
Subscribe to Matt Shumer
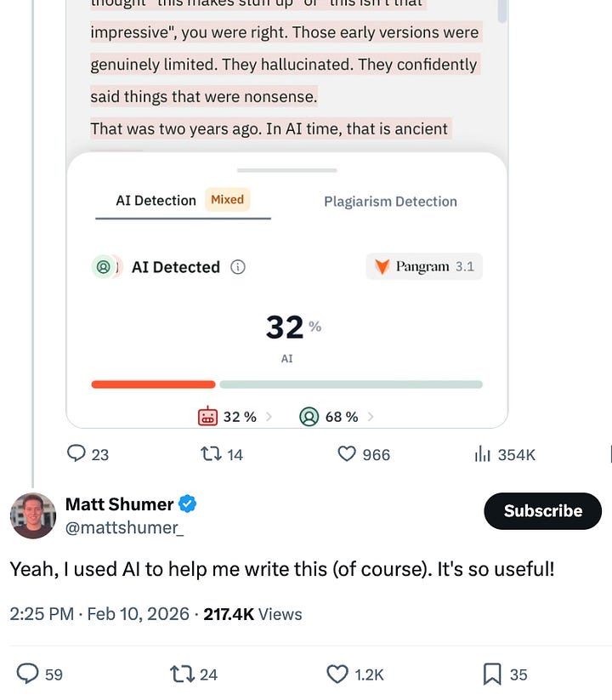(542, 510)
